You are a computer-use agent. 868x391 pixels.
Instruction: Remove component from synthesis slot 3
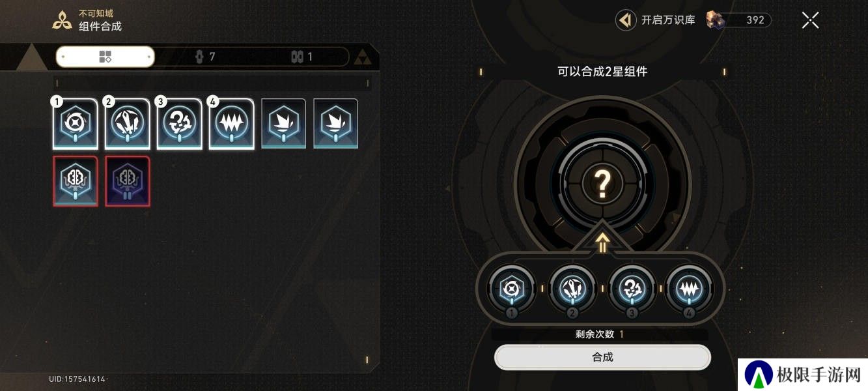tap(631, 288)
